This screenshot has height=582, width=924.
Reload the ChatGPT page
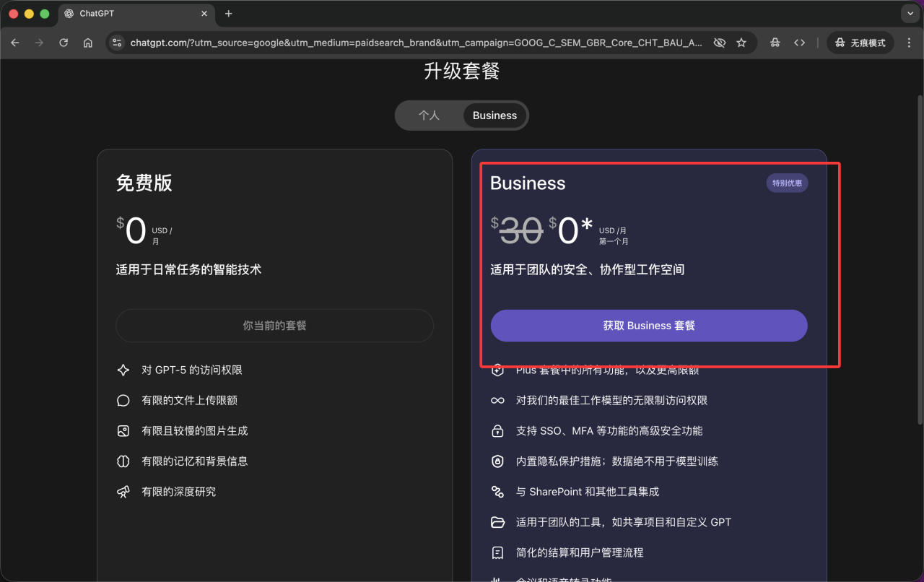64,43
